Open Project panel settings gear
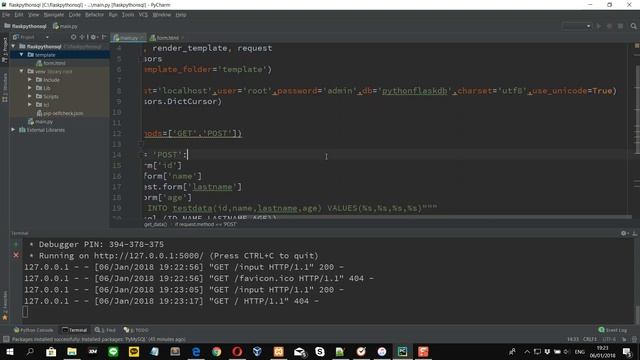The height and width of the screenshot is (360, 640). 93,37
